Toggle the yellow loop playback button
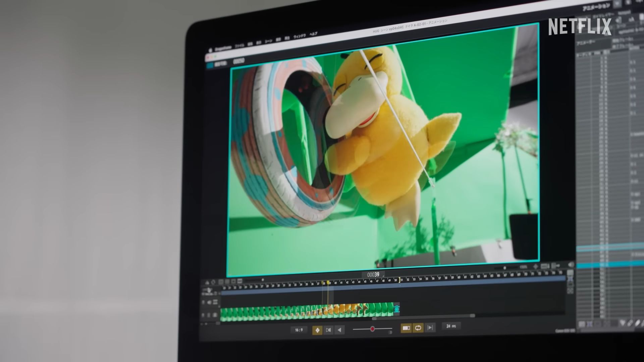 coord(418,328)
